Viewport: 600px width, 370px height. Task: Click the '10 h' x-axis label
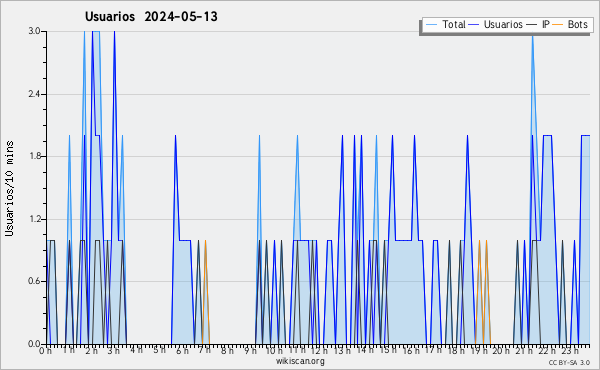tap(274, 350)
